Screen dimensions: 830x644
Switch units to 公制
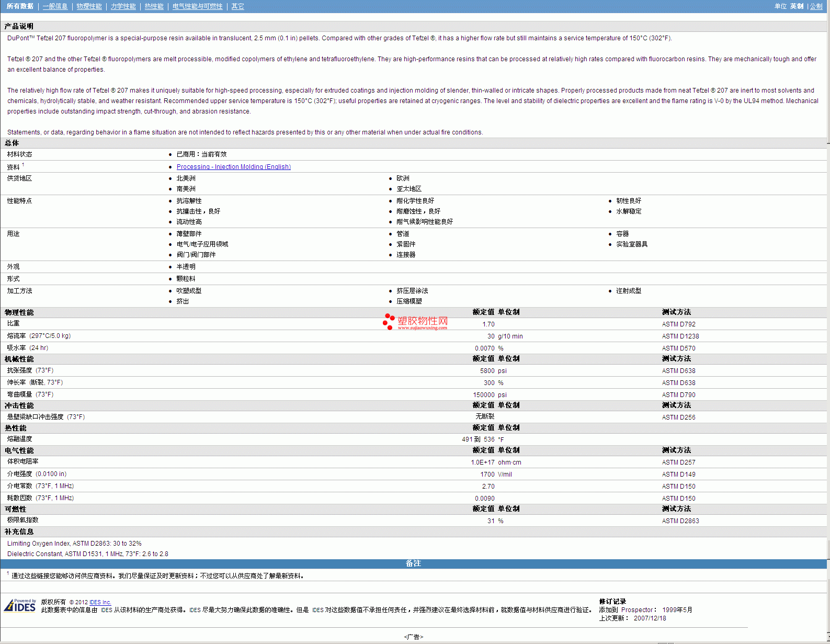[816, 6]
